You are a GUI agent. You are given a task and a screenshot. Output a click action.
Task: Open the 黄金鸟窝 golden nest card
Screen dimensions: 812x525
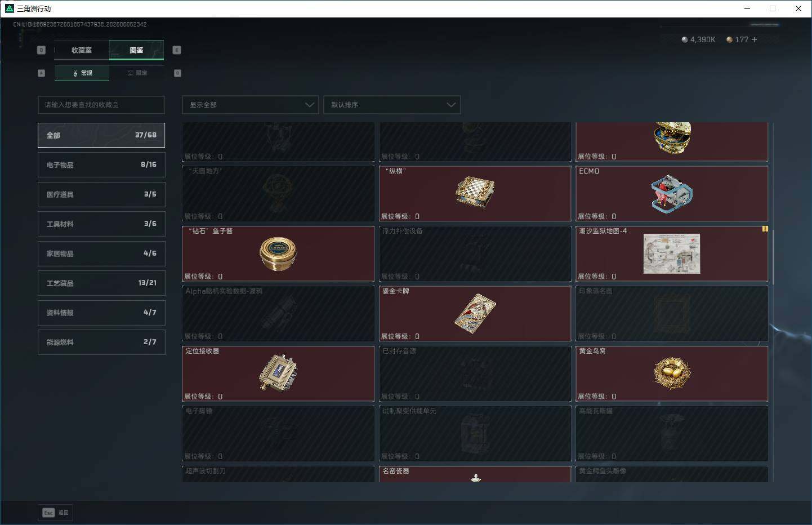(x=672, y=373)
